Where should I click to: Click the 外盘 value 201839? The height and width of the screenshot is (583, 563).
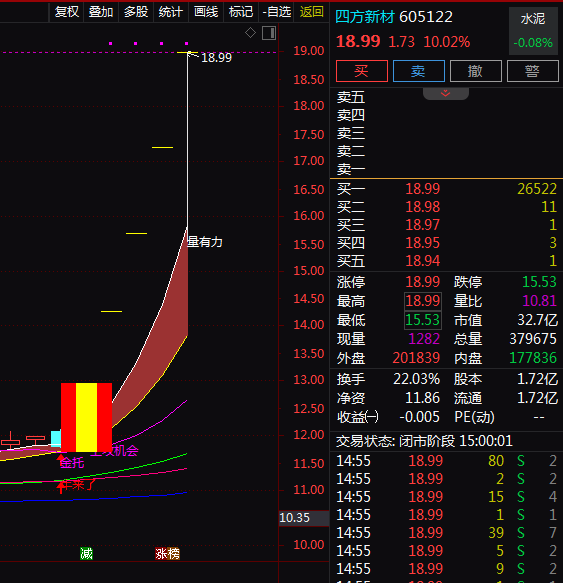416,358
